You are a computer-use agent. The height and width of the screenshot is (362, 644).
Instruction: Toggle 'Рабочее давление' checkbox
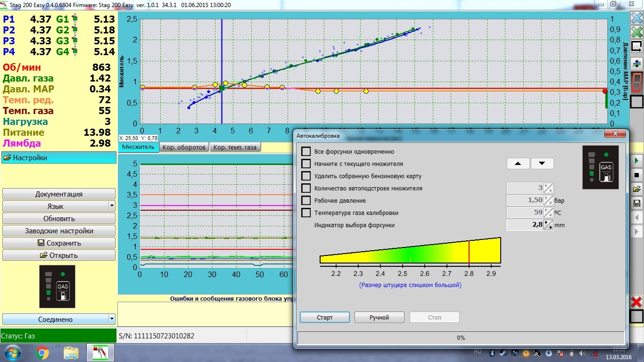pyautogui.click(x=306, y=200)
